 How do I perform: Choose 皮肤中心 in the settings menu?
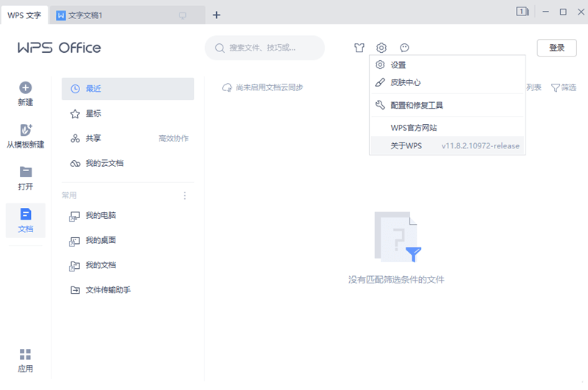[406, 83]
